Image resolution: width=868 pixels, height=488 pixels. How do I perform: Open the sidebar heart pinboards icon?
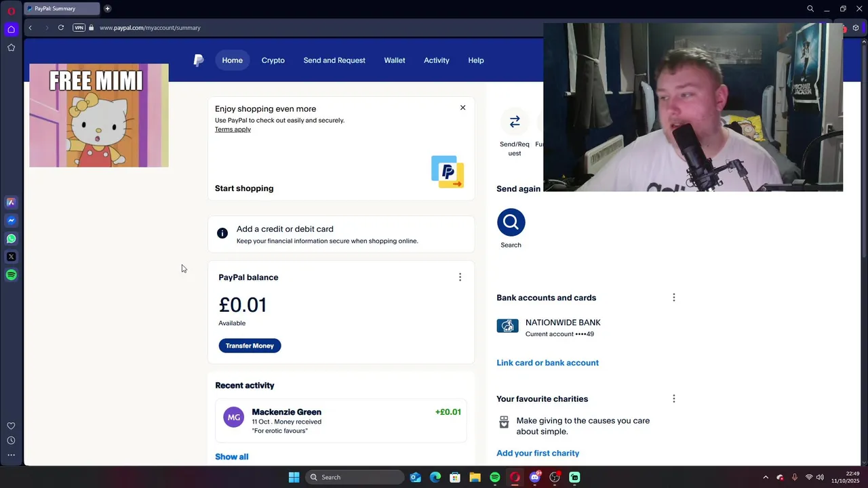pos(11,426)
